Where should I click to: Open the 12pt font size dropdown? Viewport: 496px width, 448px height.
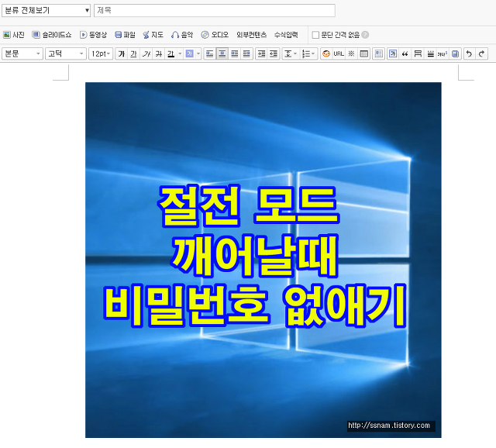101,53
